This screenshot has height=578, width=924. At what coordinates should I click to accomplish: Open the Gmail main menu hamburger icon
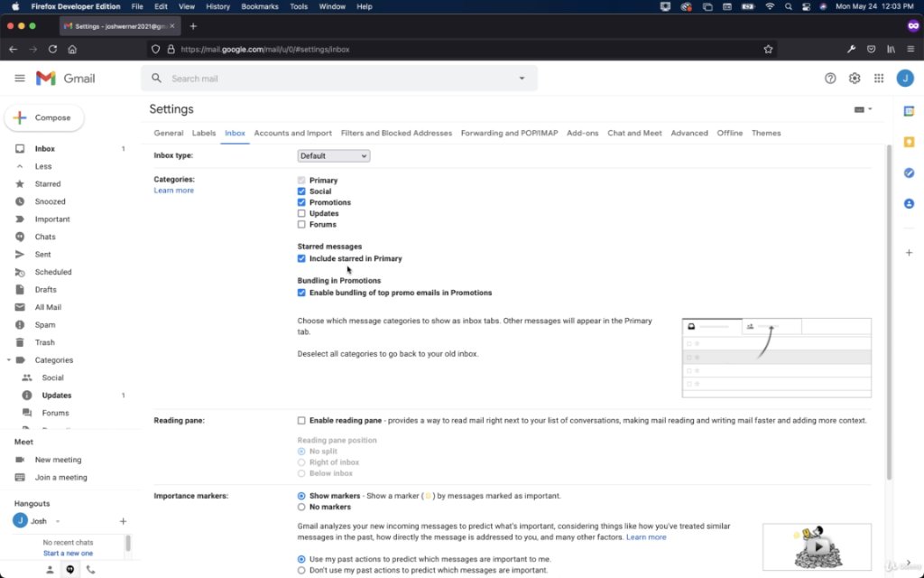pos(20,79)
